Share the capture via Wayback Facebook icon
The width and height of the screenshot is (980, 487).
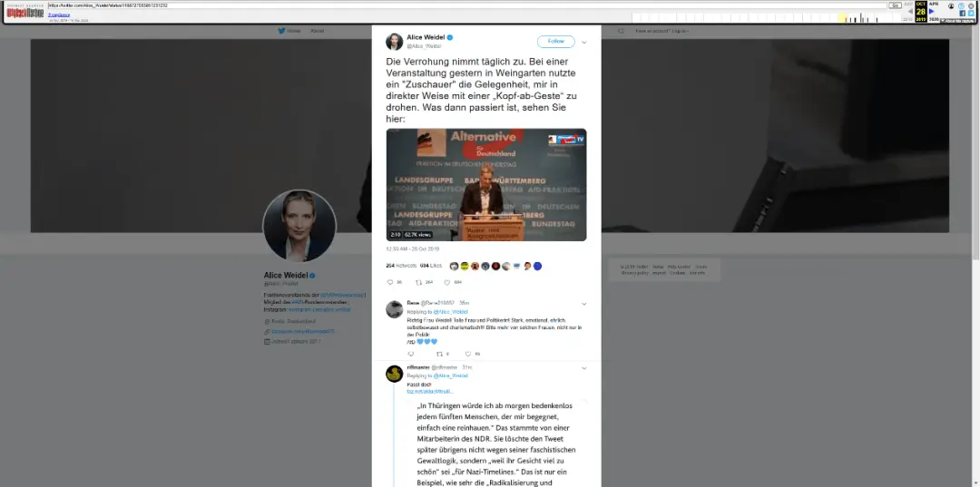(x=963, y=13)
